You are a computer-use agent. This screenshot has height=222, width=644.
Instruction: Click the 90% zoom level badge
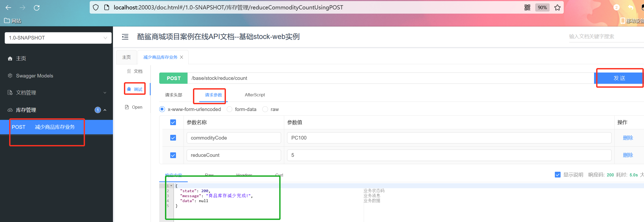[542, 7]
